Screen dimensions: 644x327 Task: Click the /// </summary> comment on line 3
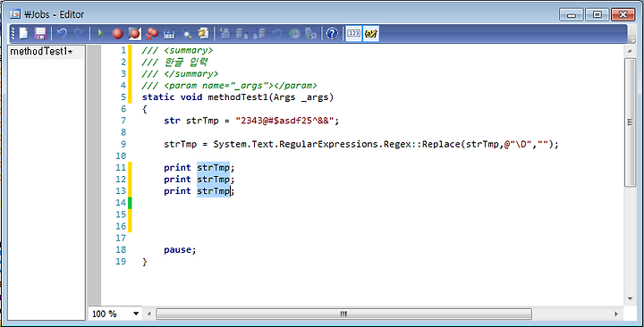[181, 74]
